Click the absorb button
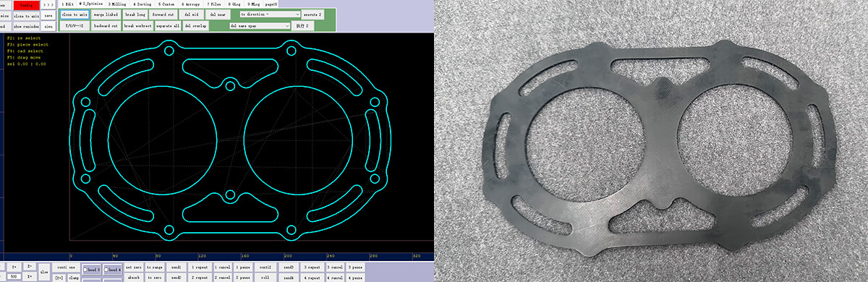868x282 pixels. (134, 278)
